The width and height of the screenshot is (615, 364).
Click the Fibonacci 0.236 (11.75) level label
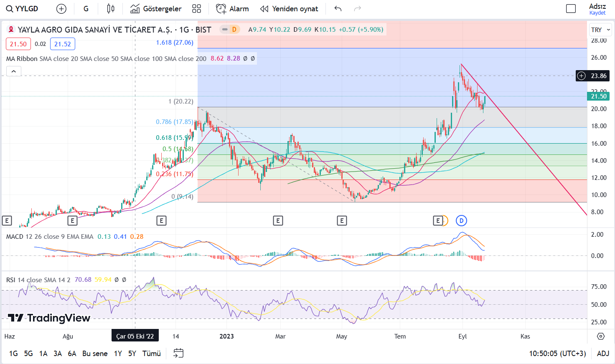pos(175,174)
